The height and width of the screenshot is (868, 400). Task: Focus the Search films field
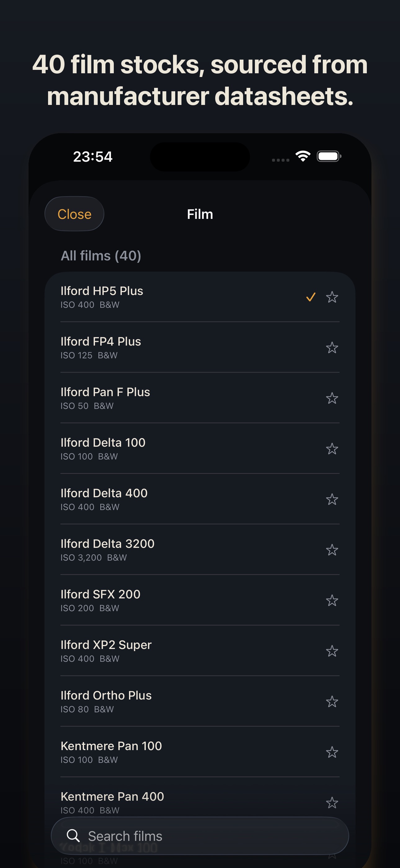[x=200, y=836]
